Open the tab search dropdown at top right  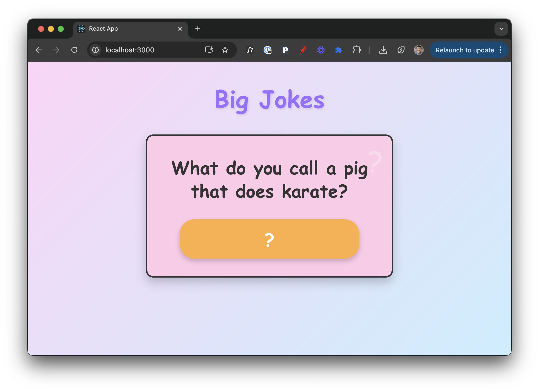[501, 28]
